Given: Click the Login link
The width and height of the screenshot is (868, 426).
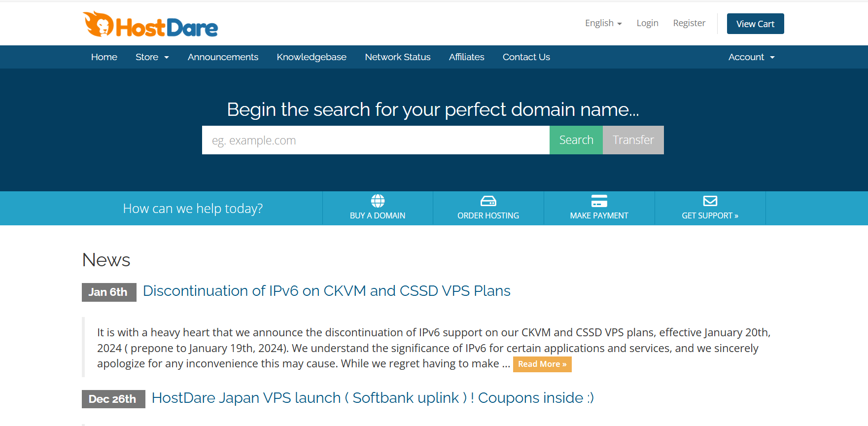Looking at the screenshot, I should click(x=647, y=23).
